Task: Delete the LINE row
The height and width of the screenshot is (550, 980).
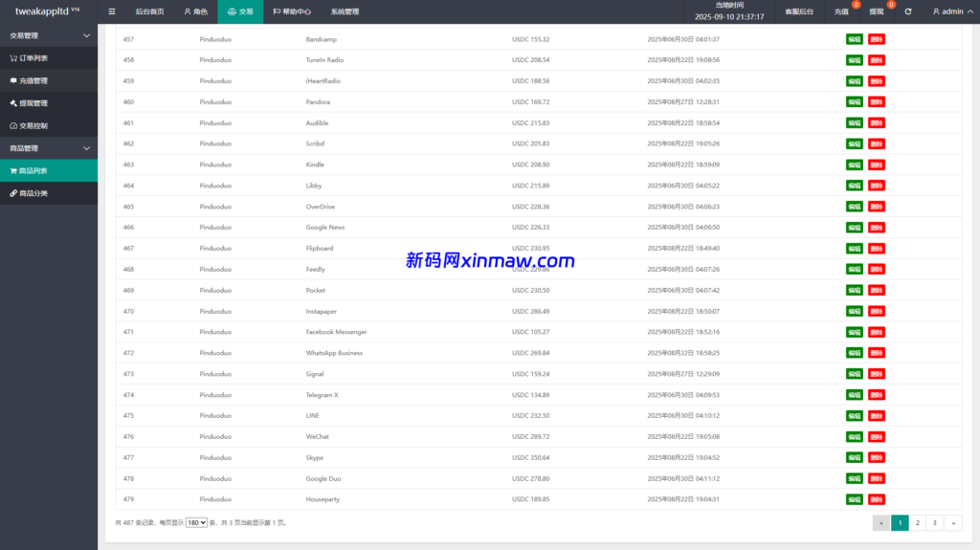Action: pyautogui.click(x=877, y=416)
